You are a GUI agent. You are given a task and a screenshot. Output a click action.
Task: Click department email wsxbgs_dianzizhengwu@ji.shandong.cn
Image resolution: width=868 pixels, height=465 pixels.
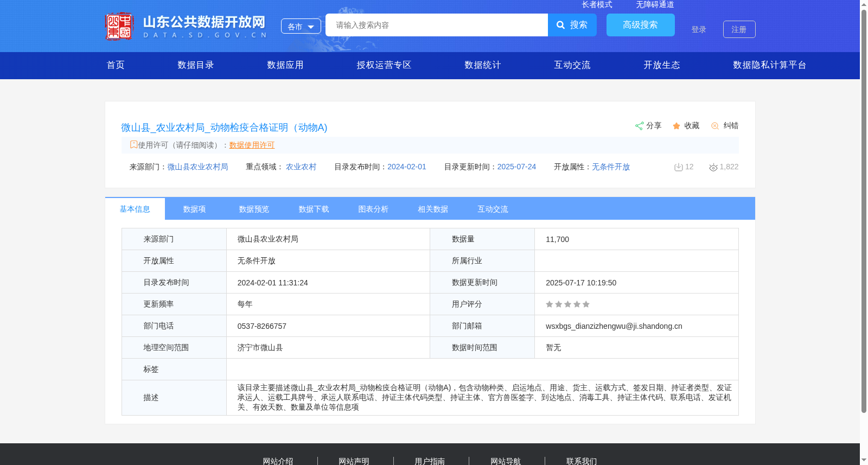[x=614, y=326]
